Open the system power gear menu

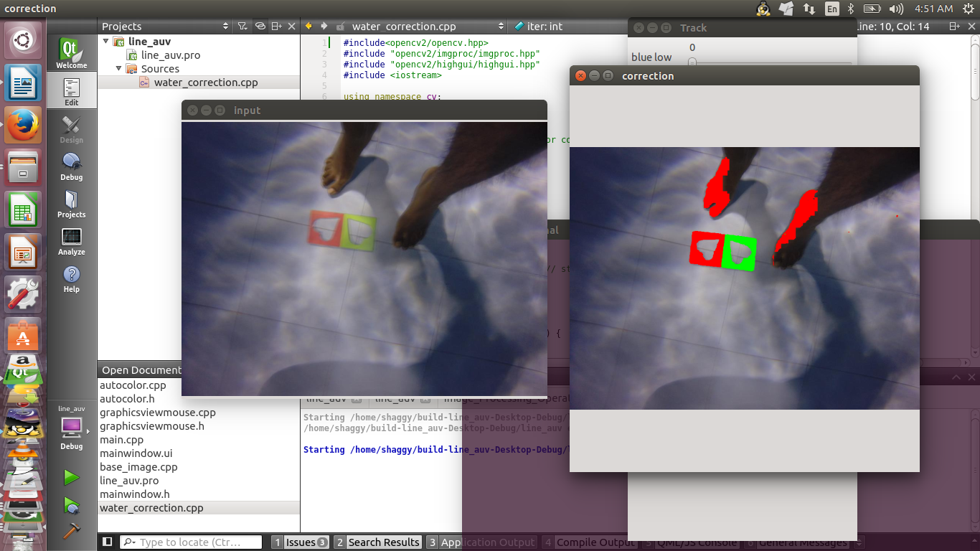click(967, 9)
